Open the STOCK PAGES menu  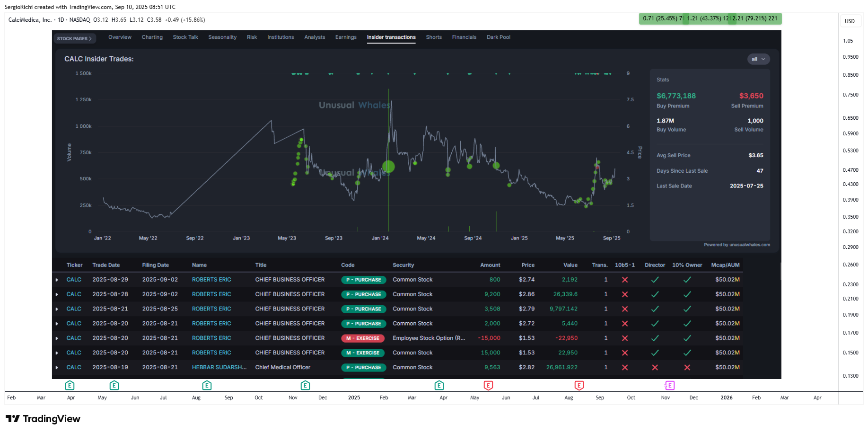coord(75,38)
